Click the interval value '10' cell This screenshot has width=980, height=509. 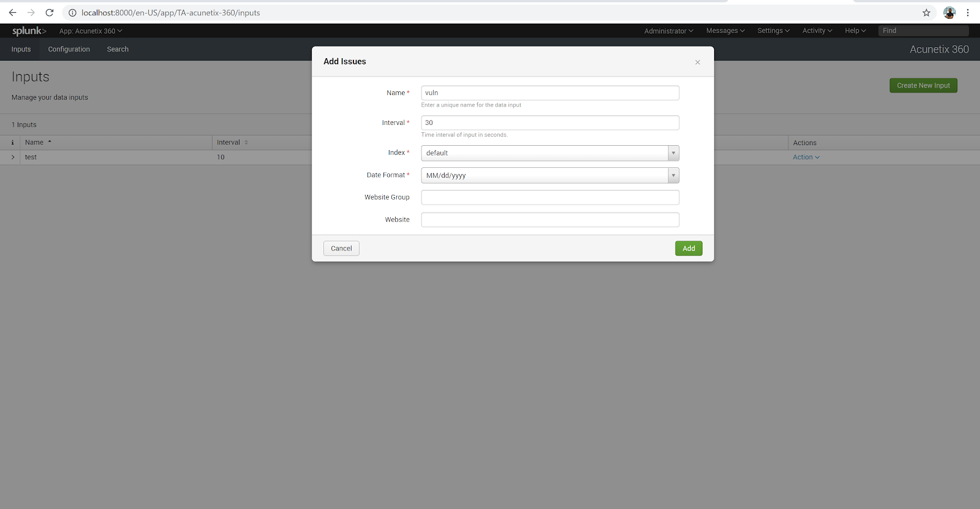[221, 157]
